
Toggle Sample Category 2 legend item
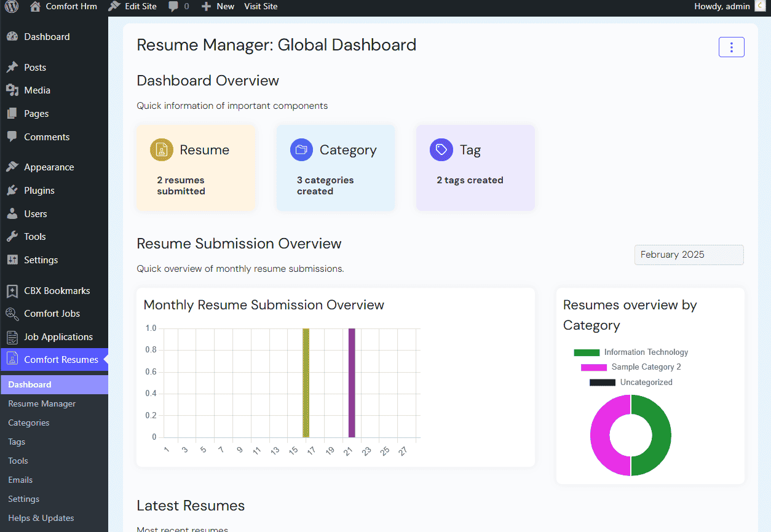[x=631, y=367]
